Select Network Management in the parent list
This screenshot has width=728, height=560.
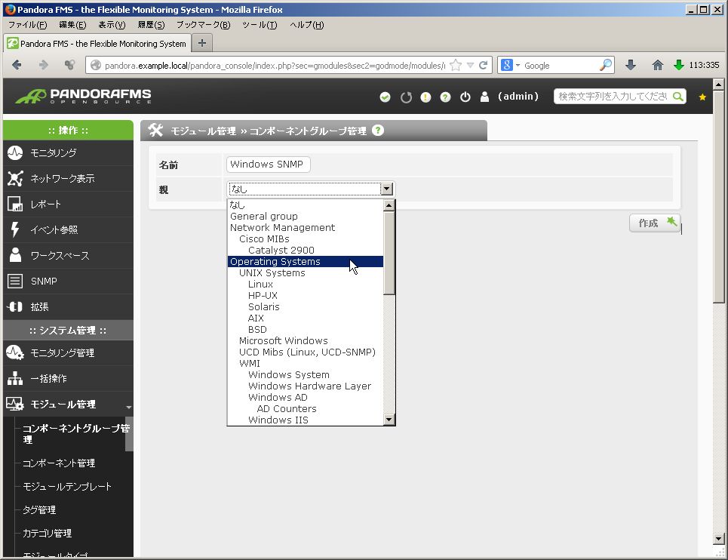point(306,227)
